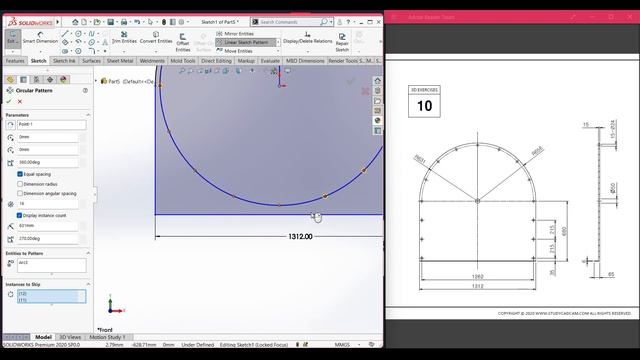This screenshot has height=360, width=640.
Task: Select the Circle sketch tool
Action: 78,33
